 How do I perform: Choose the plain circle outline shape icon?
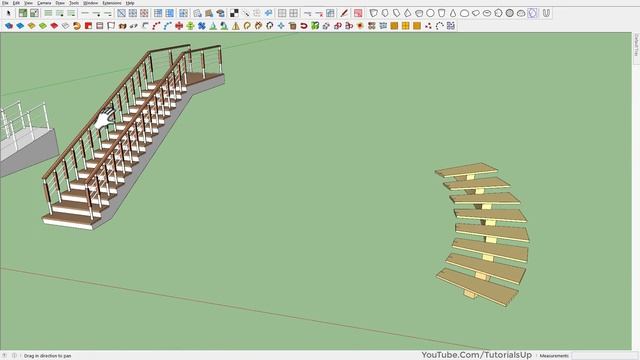click(x=430, y=13)
